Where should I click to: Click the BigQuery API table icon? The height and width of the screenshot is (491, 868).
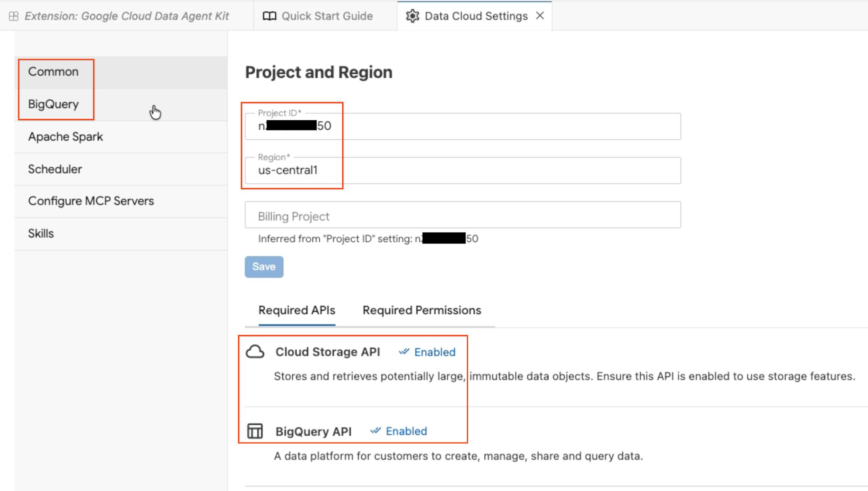tap(255, 431)
